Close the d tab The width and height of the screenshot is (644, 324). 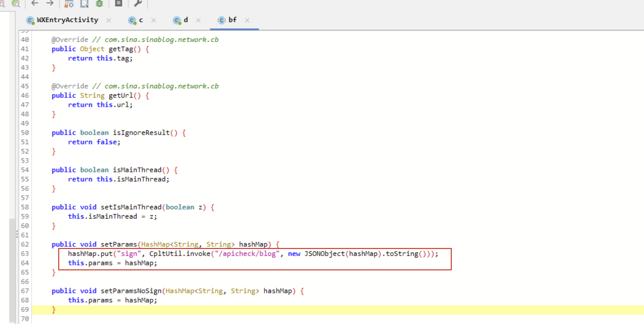point(198,20)
